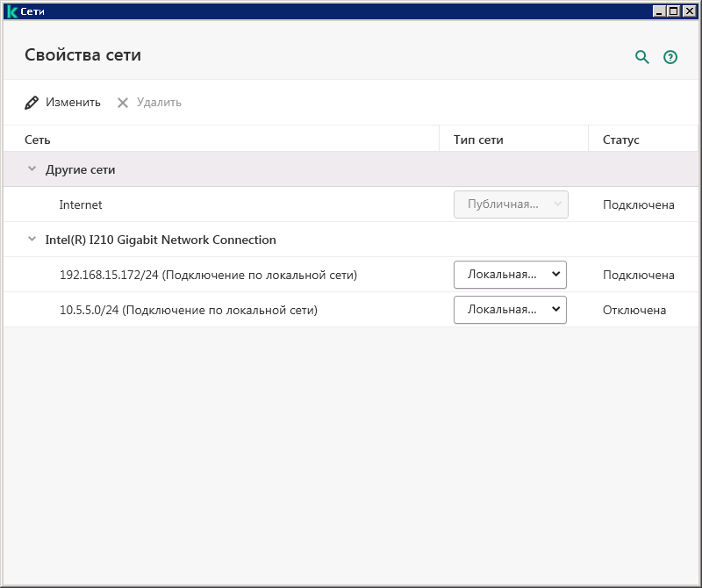Click the Отключена status cell
Image resolution: width=702 pixels, height=588 pixels.
pos(634,310)
